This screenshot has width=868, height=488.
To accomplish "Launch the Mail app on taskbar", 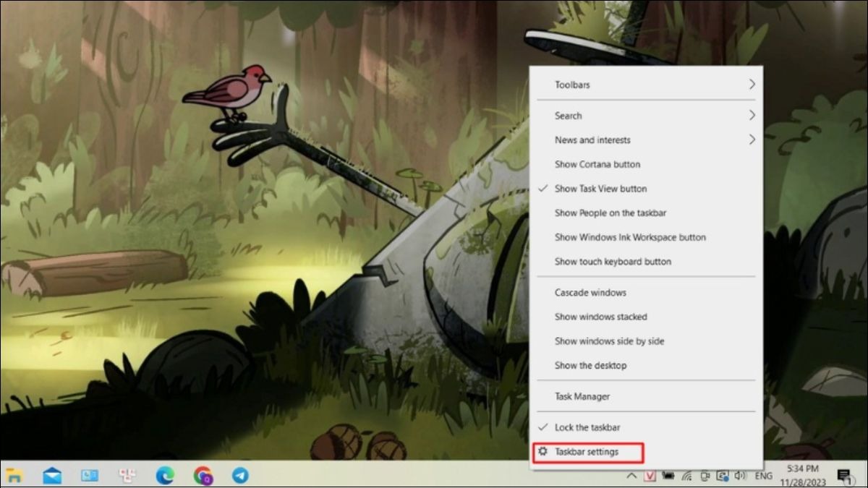I will (52, 476).
